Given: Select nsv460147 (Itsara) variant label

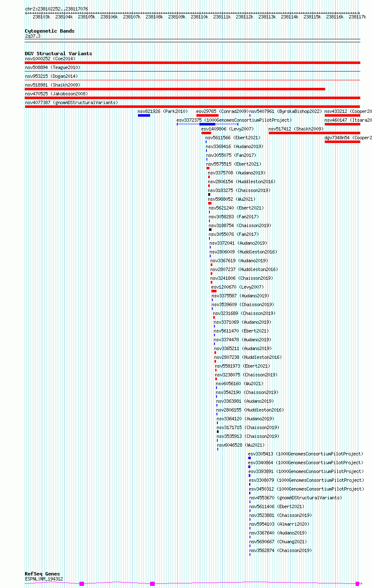Looking at the screenshot, I should pyautogui.click(x=348, y=120).
